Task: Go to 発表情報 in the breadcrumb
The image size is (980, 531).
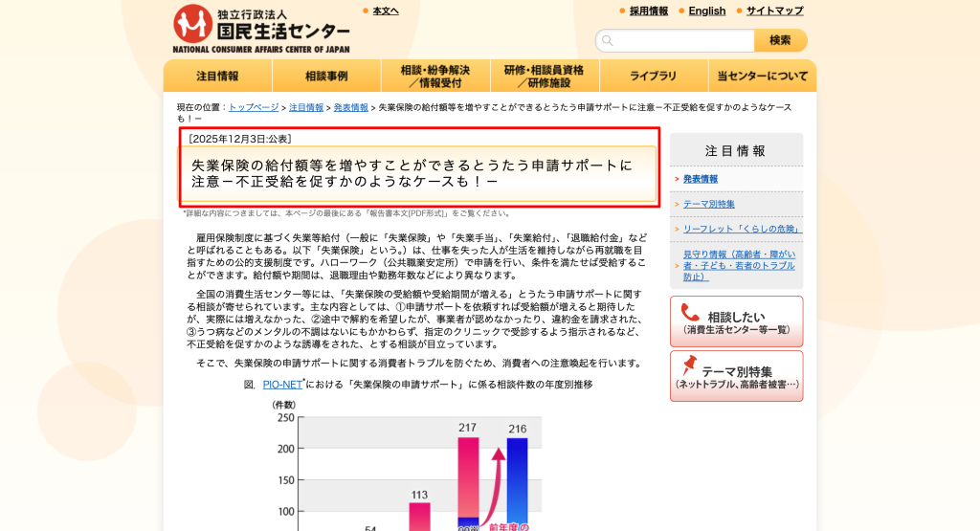Action: click(x=350, y=107)
